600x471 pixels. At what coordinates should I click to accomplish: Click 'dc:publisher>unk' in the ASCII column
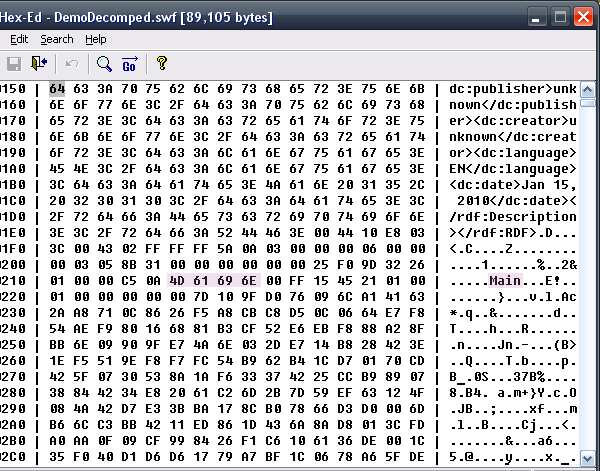(512, 88)
